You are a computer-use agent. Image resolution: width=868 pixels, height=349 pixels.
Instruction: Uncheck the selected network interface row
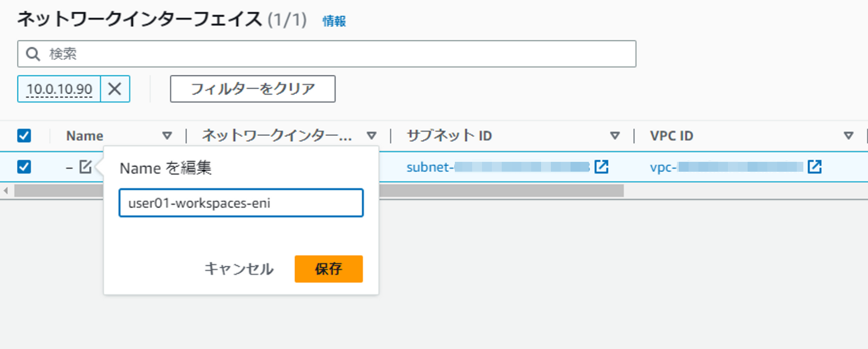(x=24, y=167)
